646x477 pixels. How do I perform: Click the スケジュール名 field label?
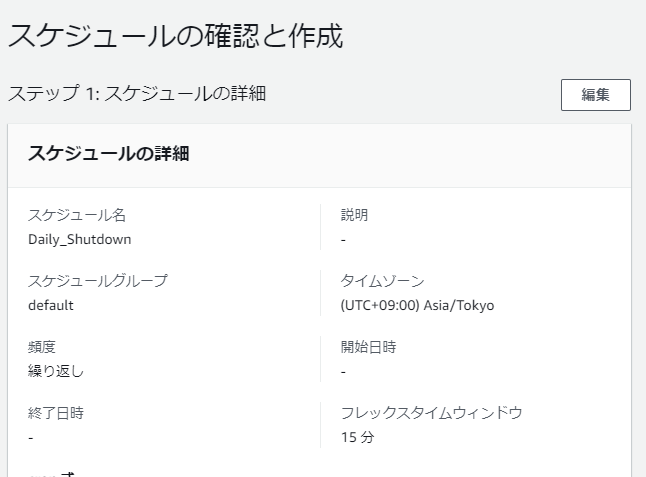[77, 215]
